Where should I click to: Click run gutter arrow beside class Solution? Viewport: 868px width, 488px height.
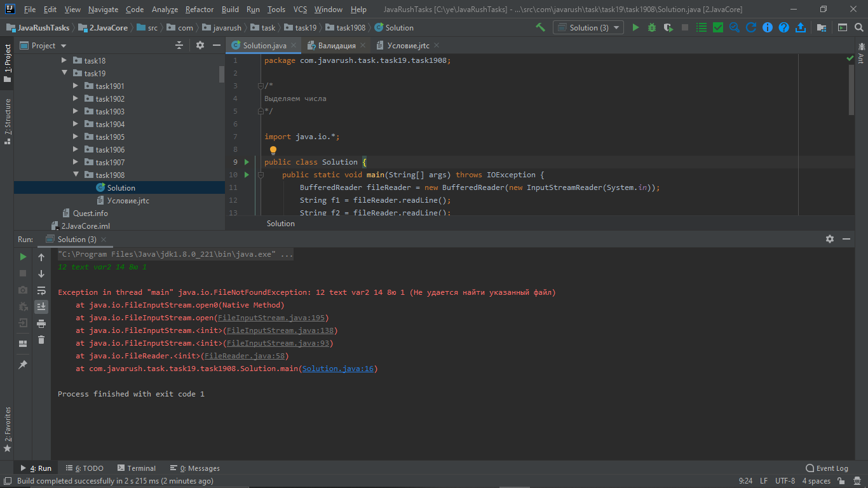[x=247, y=162]
